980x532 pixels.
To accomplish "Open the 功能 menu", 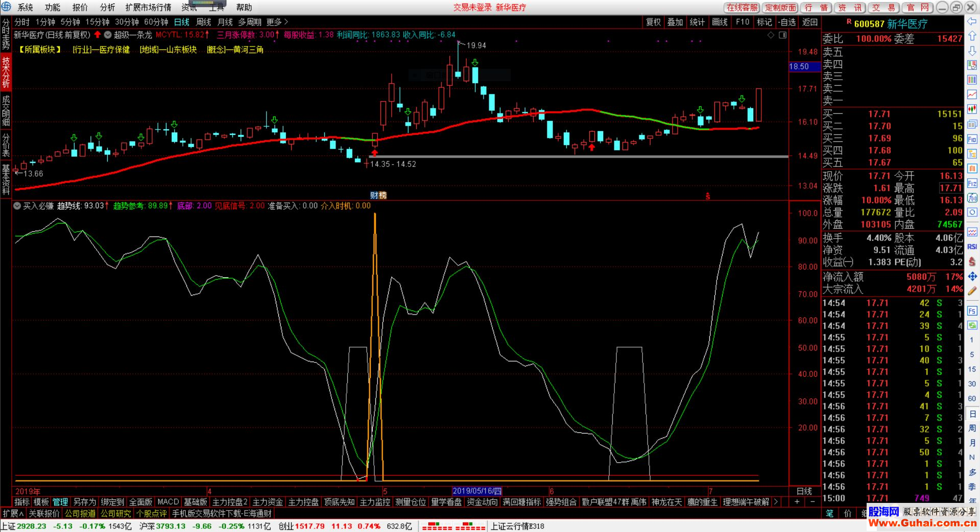I will (52, 7).
